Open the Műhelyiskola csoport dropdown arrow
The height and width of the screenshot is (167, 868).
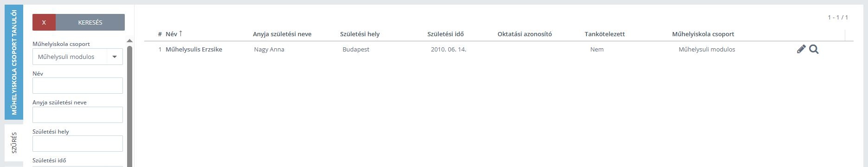[115, 57]
